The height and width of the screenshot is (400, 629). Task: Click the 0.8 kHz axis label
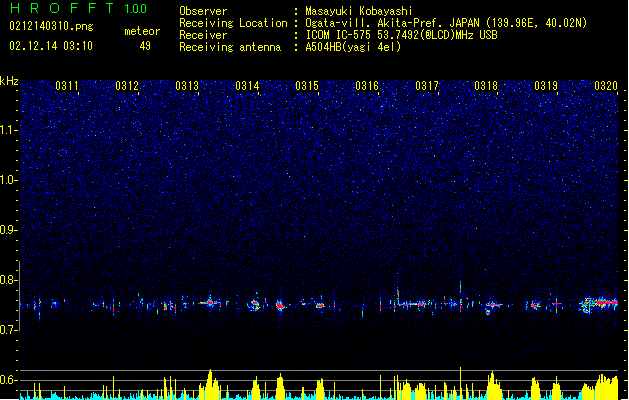click(x=9, y=280)
